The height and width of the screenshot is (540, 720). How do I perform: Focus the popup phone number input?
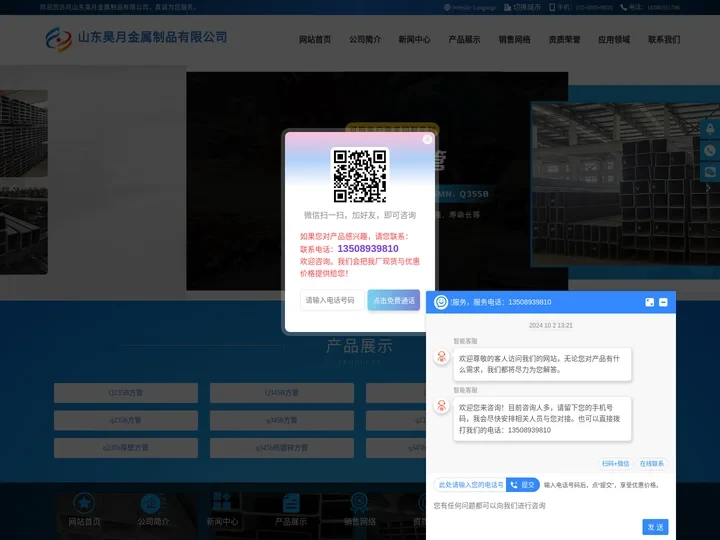(332, 300)
